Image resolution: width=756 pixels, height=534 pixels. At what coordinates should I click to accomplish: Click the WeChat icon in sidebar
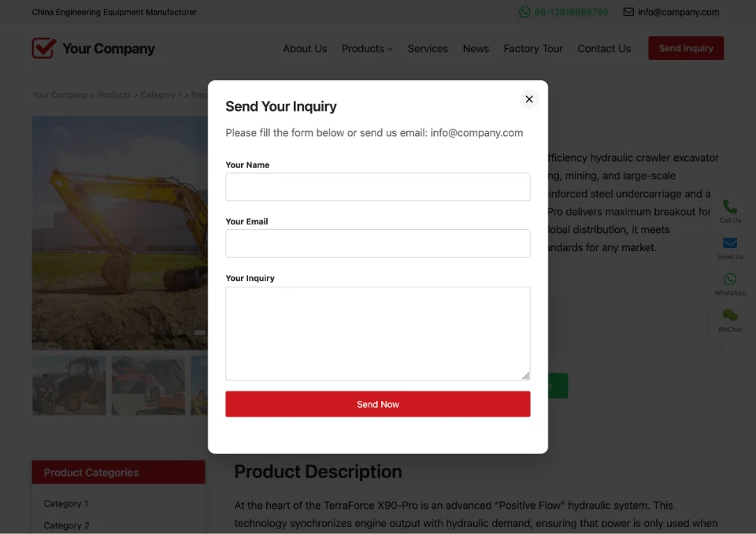[x=730, y=315]
